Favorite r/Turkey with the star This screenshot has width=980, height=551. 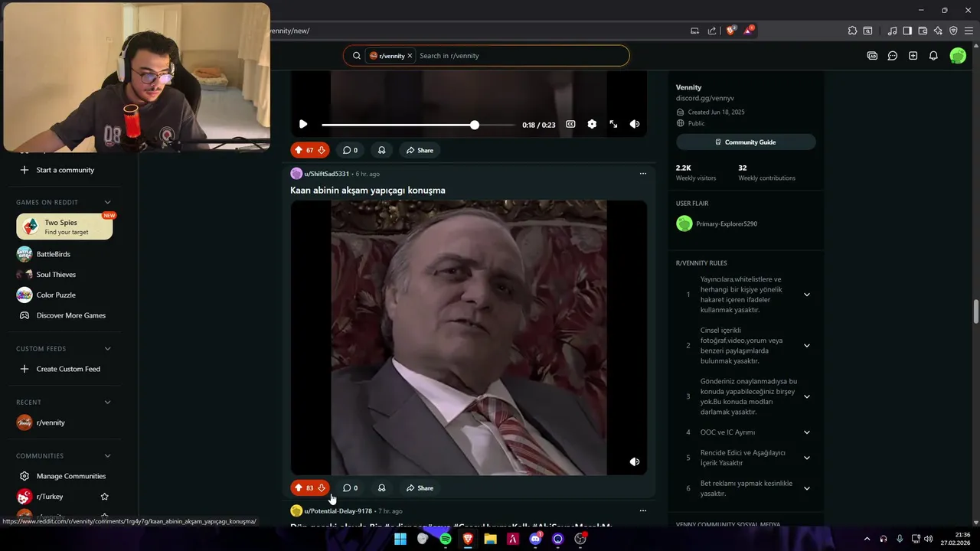point(105,497)
